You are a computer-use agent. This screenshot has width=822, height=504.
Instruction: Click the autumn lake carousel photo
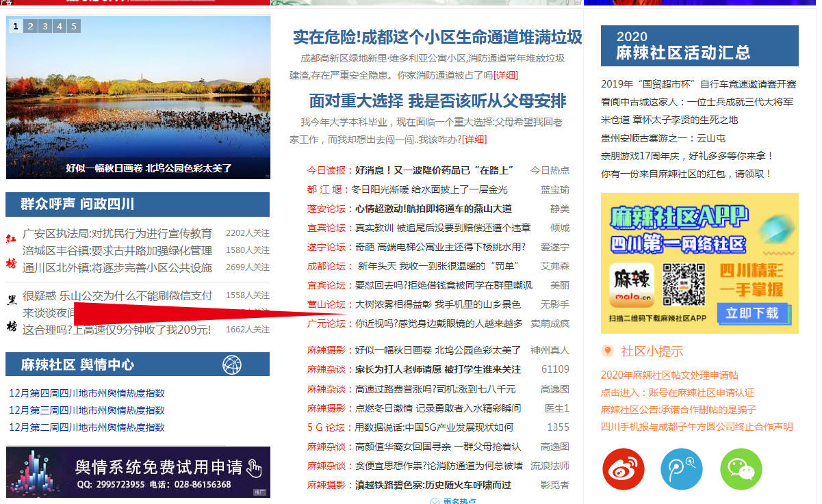point(138,96)
